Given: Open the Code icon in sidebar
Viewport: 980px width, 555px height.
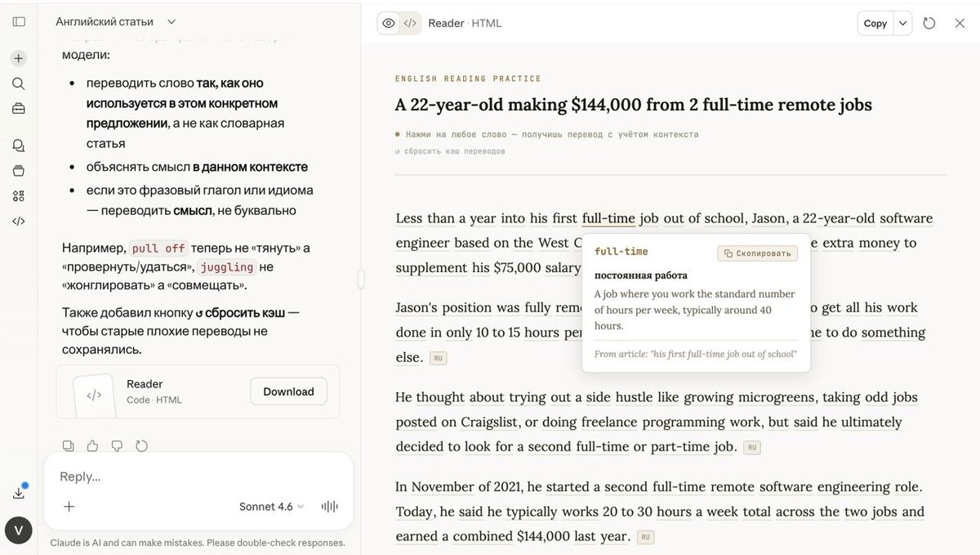Looking at the screenshot, I should [x=19, y=221].
